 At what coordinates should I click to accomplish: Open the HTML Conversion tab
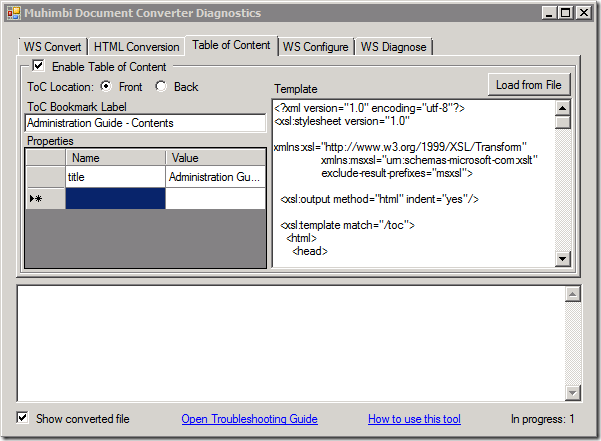point(137,47)
